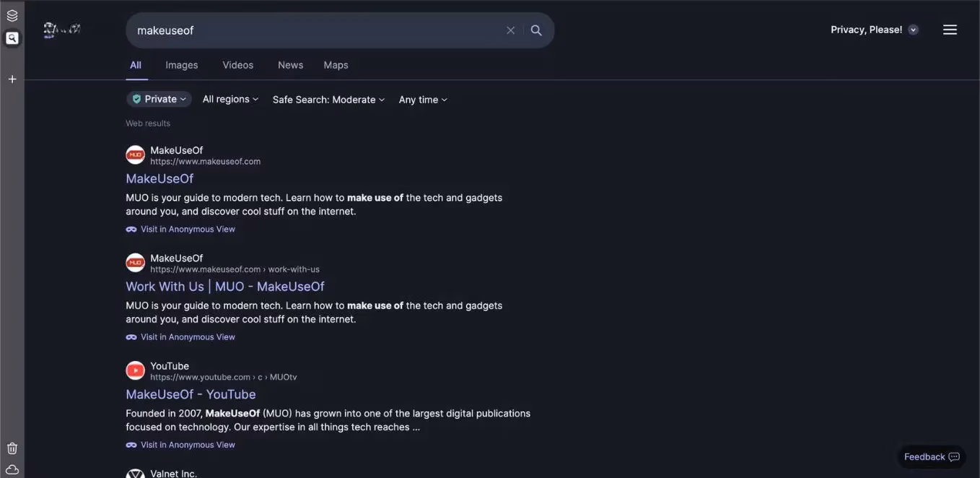Screen dimensions: 980x478
Task: Switch to the News tab
Action: tap(290, 65)
